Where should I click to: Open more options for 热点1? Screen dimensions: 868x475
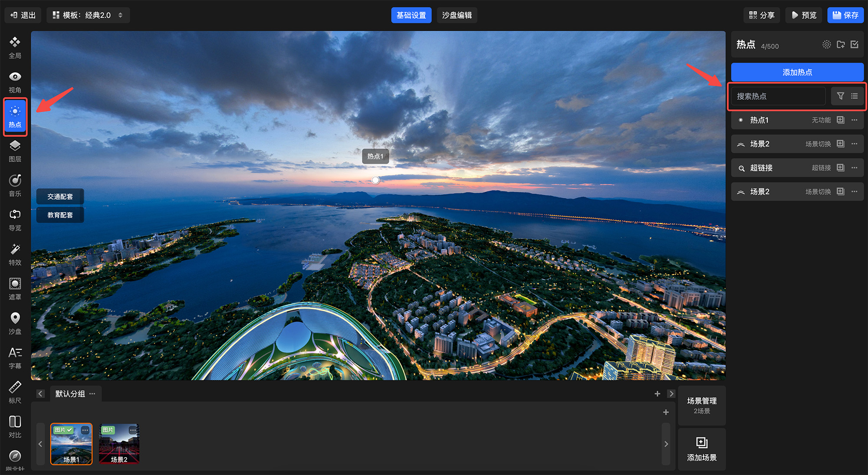pos(855,120)
